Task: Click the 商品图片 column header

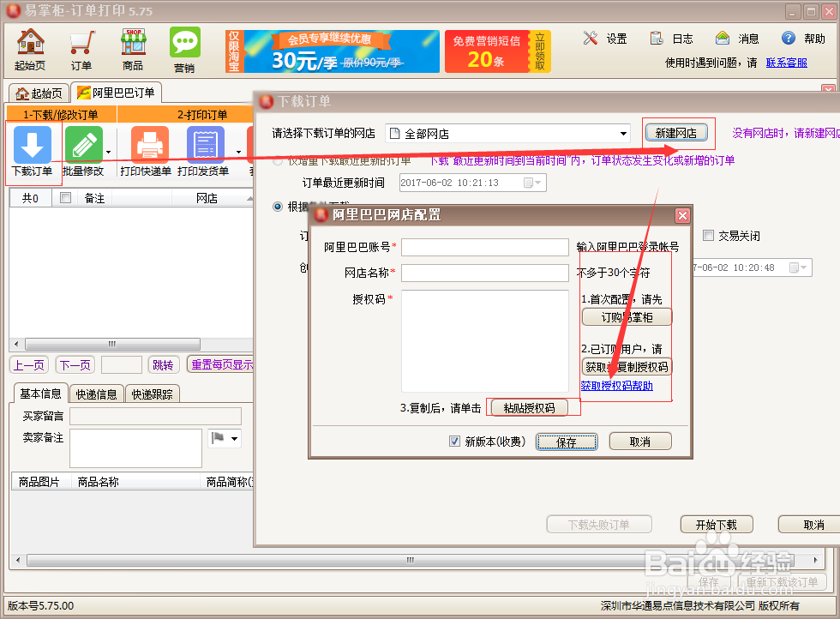Action: pos(39,482)
